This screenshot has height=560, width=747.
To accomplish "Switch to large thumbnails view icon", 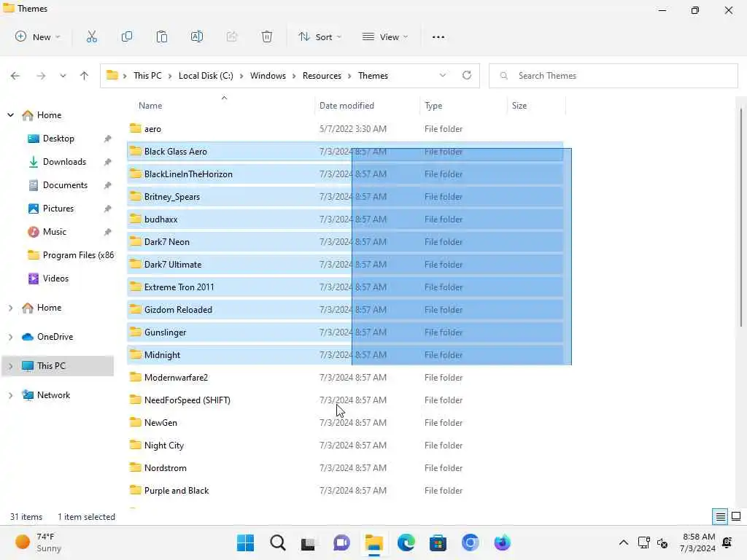I will pyautogui.click(x=736, y=516).
